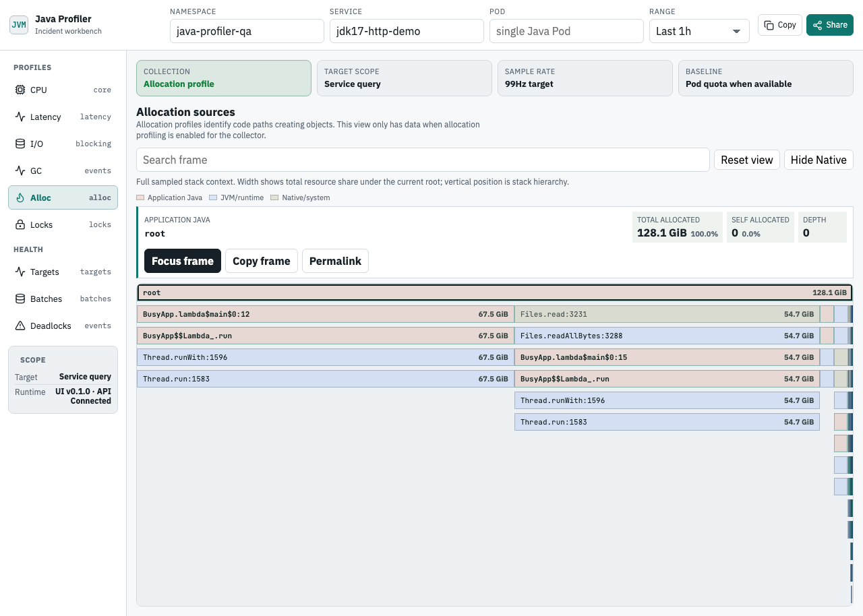The height and width of the screenshot is (616, 863).
Task: Toggle Hide Native frames
Action: click(819, 160)
